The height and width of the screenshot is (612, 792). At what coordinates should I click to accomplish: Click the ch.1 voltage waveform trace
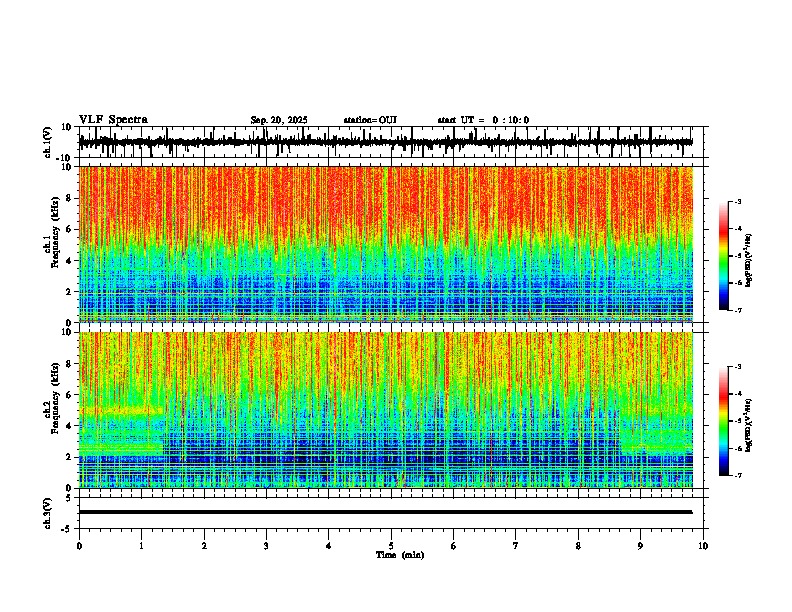385,142
